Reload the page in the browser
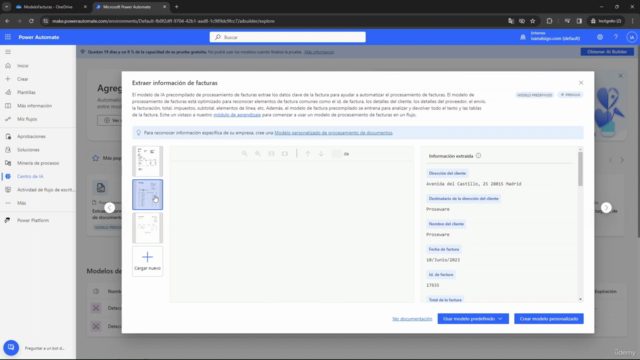The width and height of the screenshot is (640, 360). tap(31, 21)
